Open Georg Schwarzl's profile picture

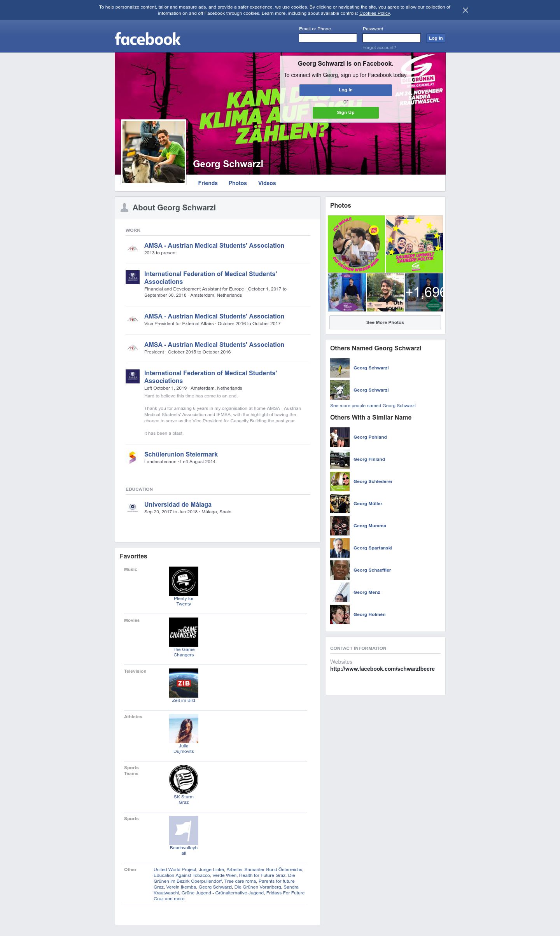[154, 152]
